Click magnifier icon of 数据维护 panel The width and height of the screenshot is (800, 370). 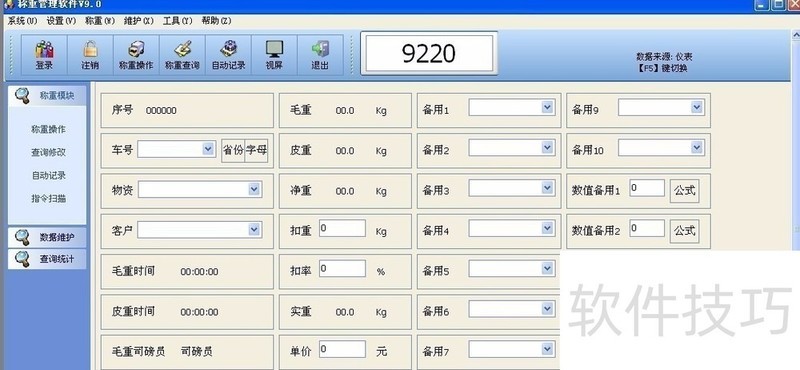(21, 237)
